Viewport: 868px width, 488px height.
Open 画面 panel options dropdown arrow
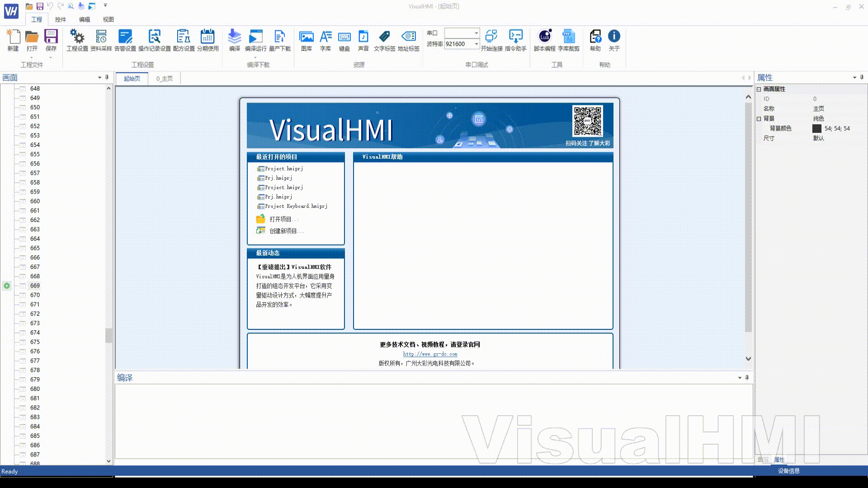[x=99, y=77]
